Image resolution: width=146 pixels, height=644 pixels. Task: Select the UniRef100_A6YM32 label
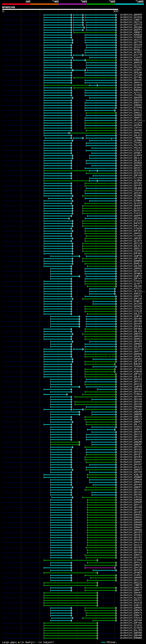point(131,53)
